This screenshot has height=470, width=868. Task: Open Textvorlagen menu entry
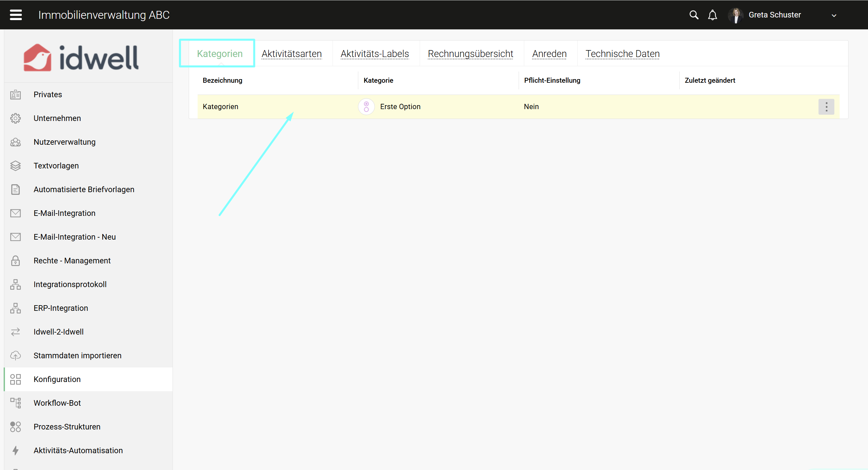click(56, 166)
